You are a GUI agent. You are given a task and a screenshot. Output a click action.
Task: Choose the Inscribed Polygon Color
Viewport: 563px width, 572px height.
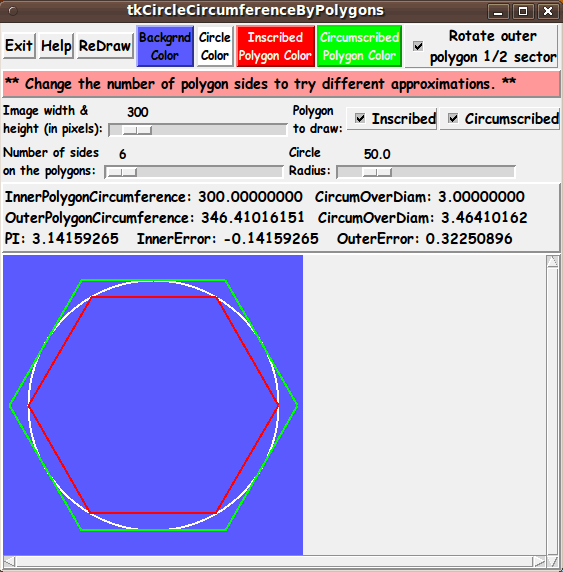tap(275, 46)
